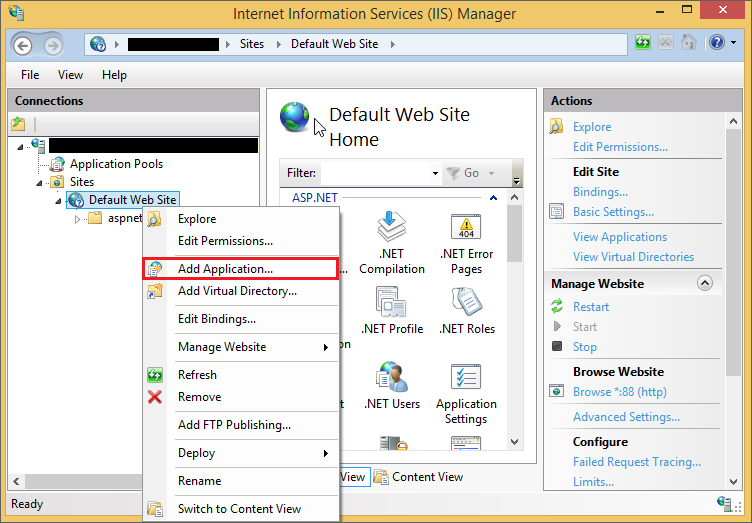Screen dimensions: 752x523
Task: Open the Filter combo box dropdown
Action: pyautogui.click(x=435, y=173)
